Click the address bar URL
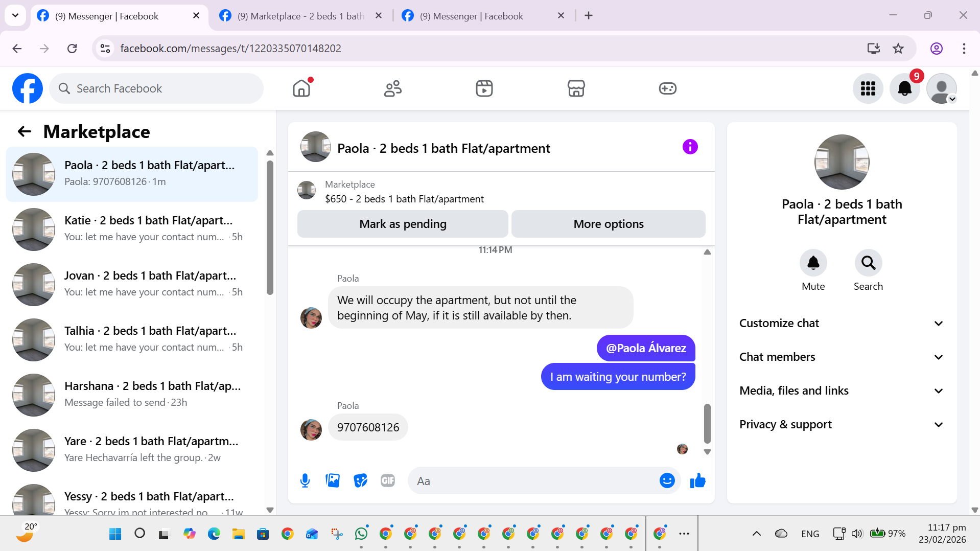Viewport: 980px width, 551px height. [230, 48]
